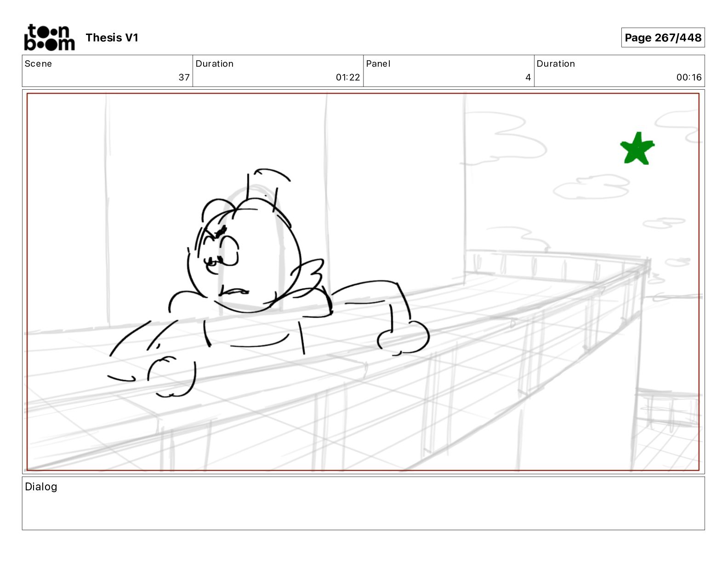Click the 'Scene' label
This screenshot has height=563, width=728.
[x=38, y=63]
